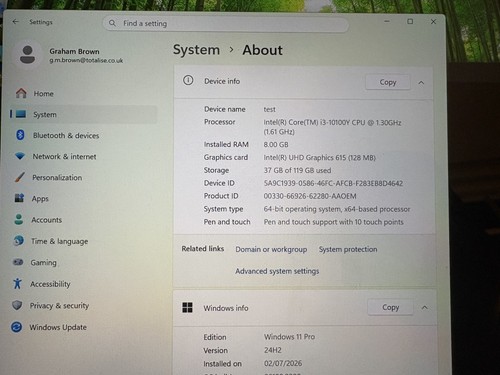Click the Accounts person icon
500x375 pixels.
(19, 219)
